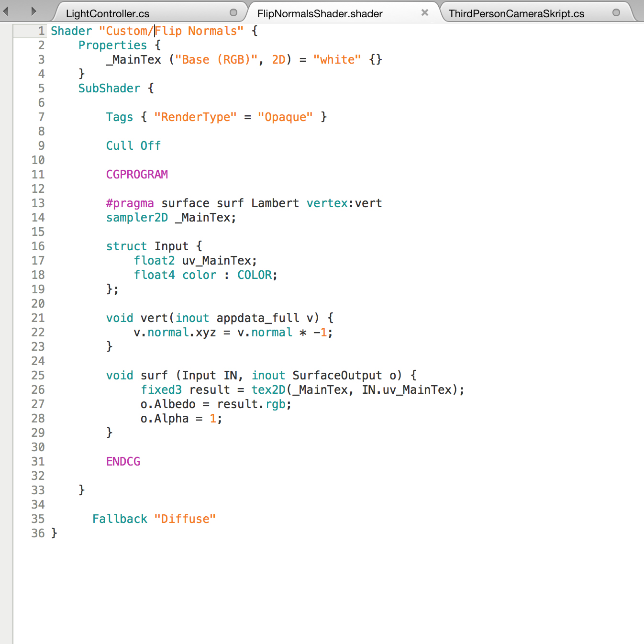
Task: Place cursor on the CGPROGRAM keyword
Action: pos(137,175)
